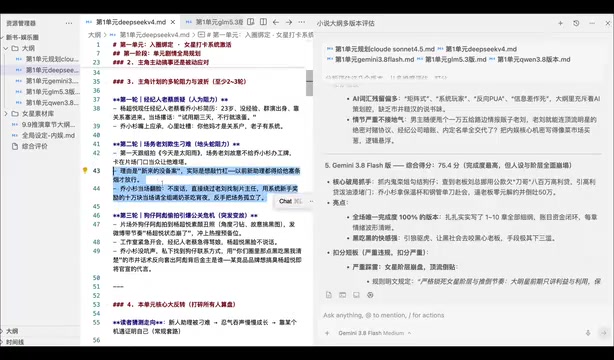Open the chat panel's three-dot options menu

click(592, 23)
